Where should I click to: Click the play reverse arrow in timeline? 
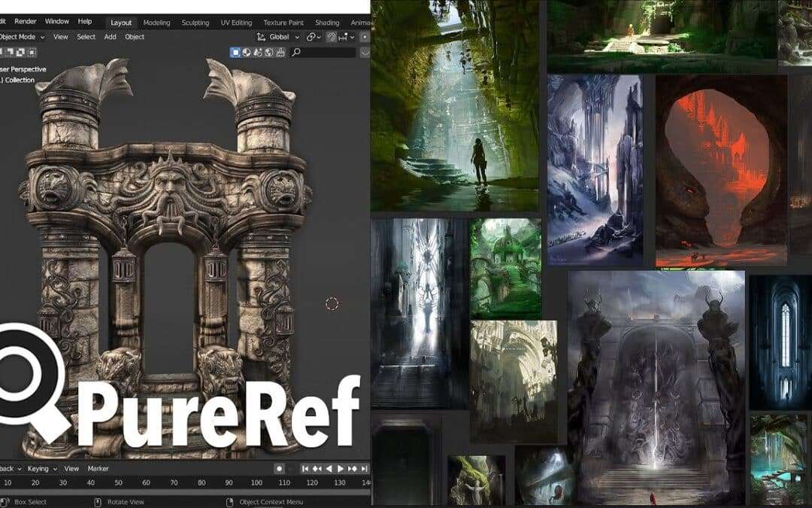329,469
